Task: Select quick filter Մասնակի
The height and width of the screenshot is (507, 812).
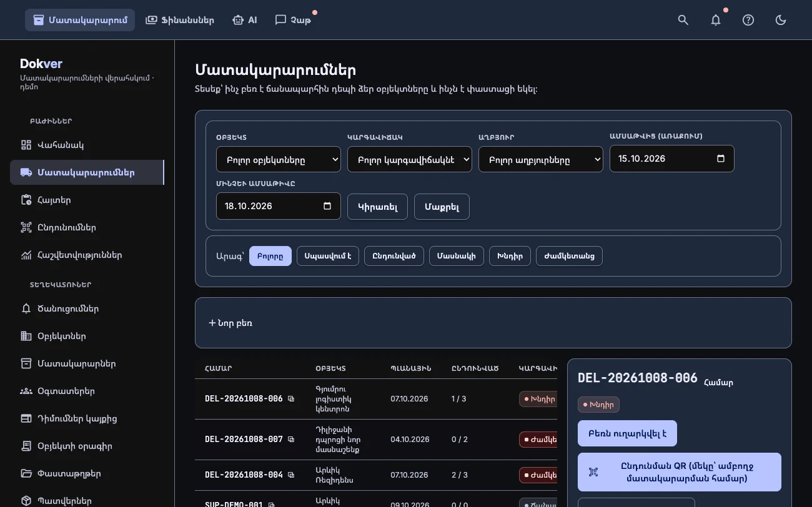Action: click(x=457, y=256)
